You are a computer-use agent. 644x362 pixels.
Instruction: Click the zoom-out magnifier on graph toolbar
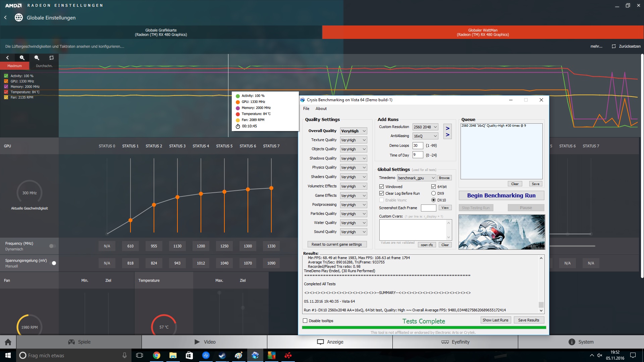click(37, 58)
